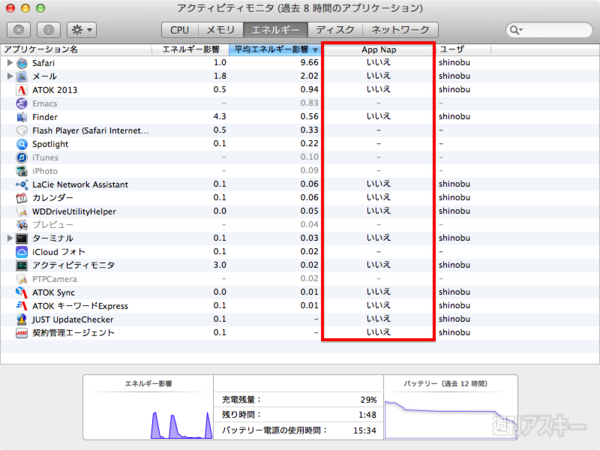Click the LaCie Network Assistant icon
The width and height of the screenshot is (600, 450).
point(22,184)
